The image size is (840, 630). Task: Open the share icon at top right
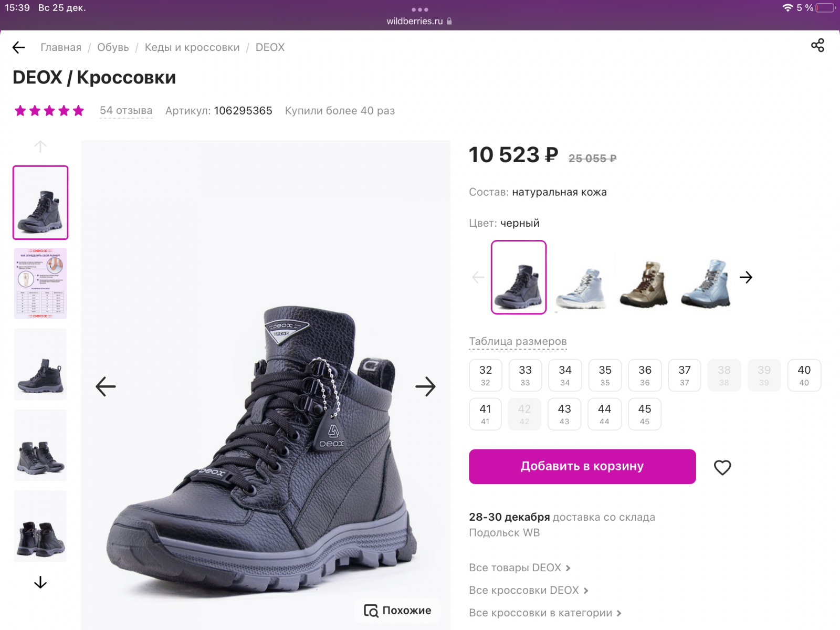click(817, 45)
